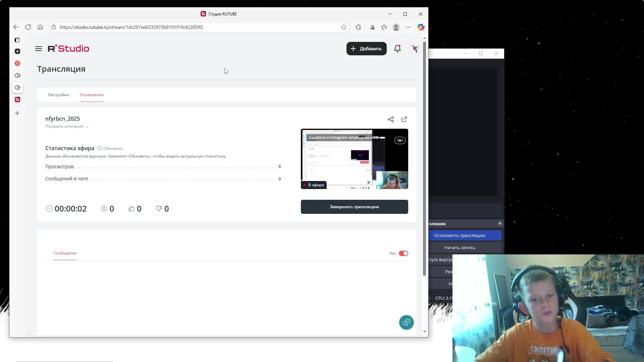644x362 pixels.
Task: Open the browser settings ellipsis menu
Action: (x=408, y=27)
